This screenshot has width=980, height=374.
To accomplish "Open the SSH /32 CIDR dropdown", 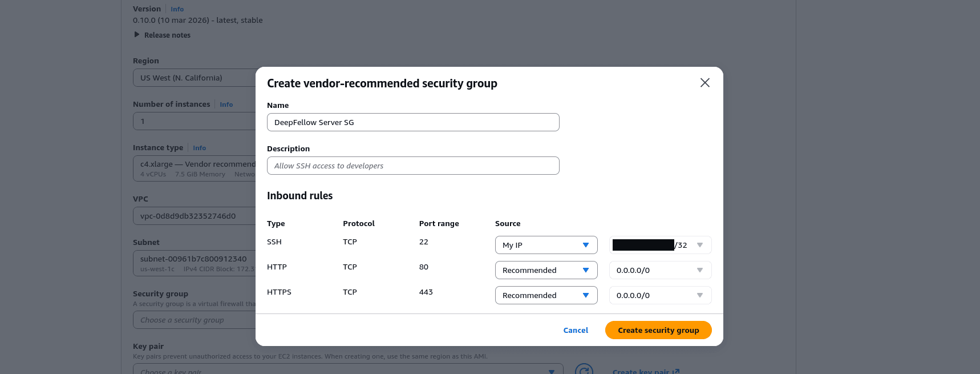I will click(660, 245).
